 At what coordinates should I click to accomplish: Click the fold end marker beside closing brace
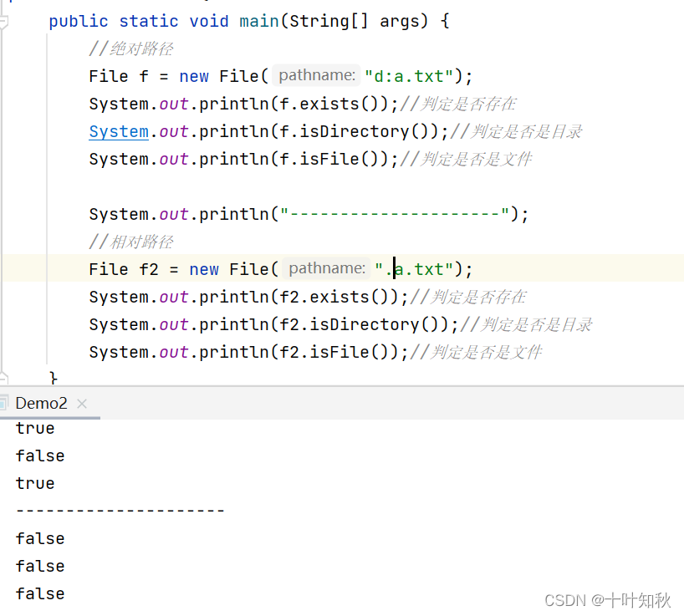click(3, 378)
